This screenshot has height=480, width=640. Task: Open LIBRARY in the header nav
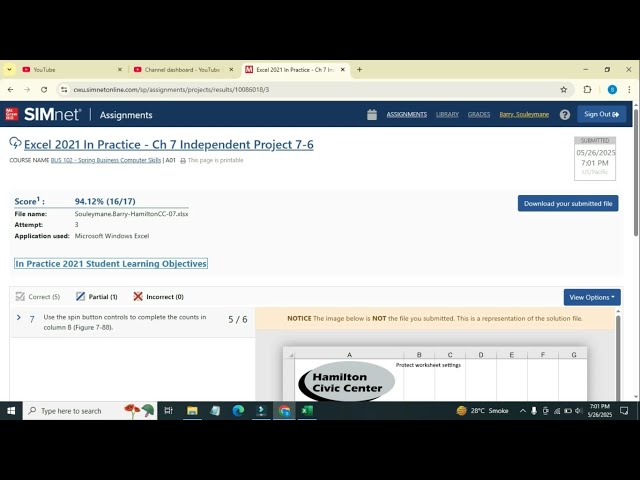[447, 115]
